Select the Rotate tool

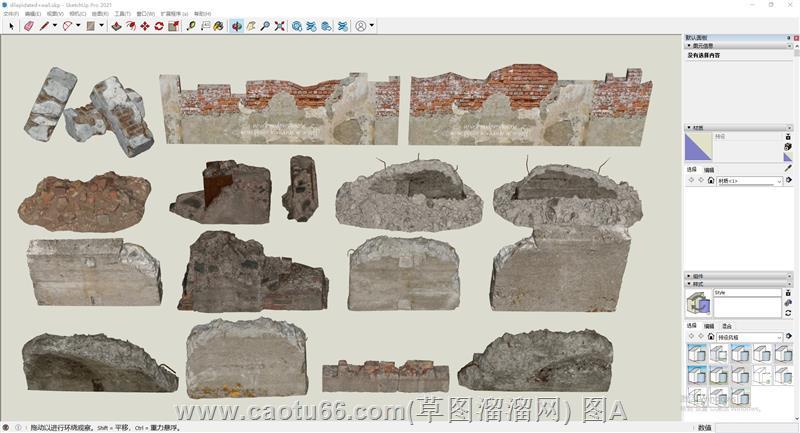point(159,26)
